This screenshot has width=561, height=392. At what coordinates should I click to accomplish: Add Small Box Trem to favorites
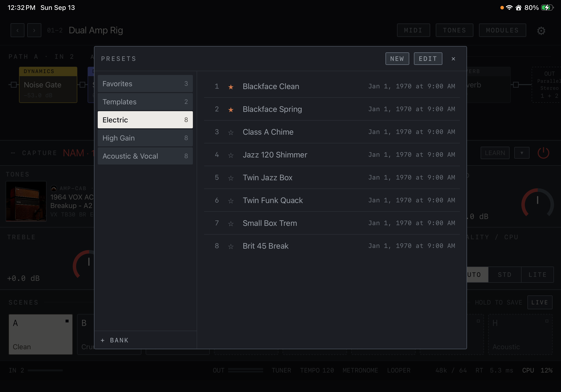pyautogui.click(x=231, y=224)
